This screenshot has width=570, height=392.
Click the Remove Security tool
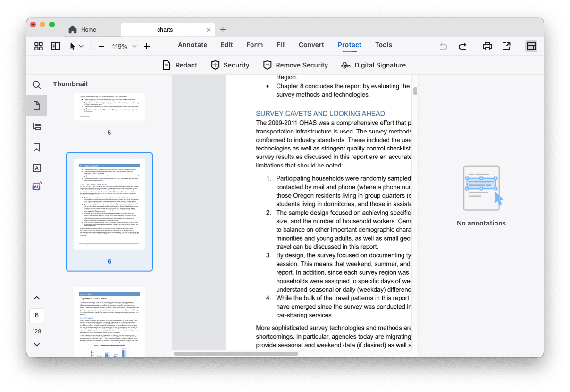click(295, 65)
